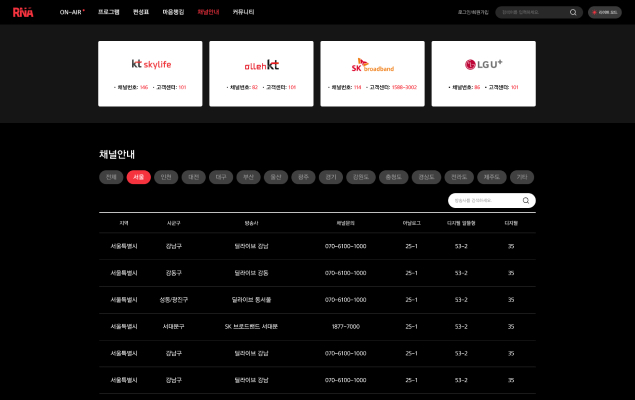Focus the channel list search box
Viewport: 635px width, 400px height.
click(x=484, y=200)
